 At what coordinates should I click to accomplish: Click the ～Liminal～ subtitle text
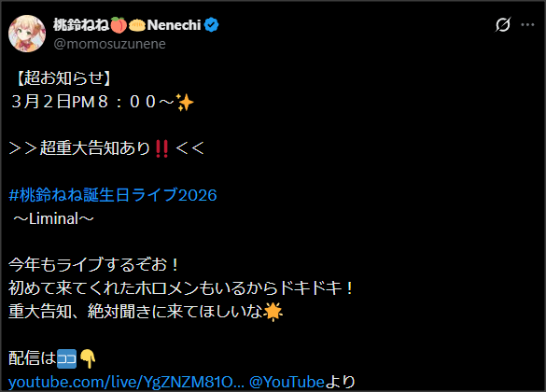[53, 219]
